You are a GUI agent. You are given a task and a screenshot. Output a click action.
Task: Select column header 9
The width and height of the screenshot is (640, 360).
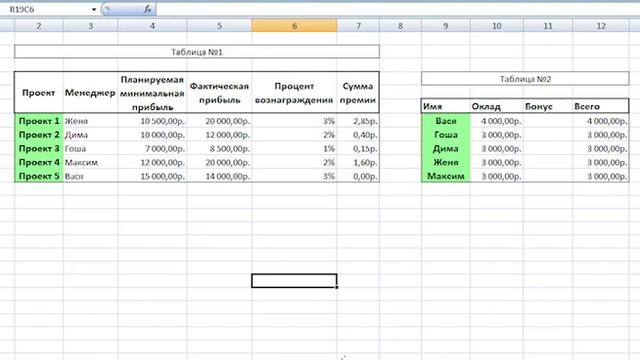tap(446, 26)
